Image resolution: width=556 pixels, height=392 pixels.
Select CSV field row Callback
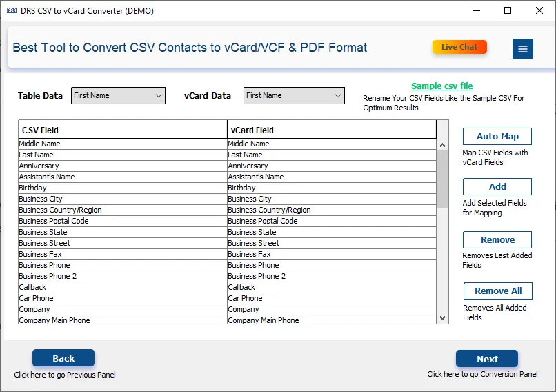[123, 287]
